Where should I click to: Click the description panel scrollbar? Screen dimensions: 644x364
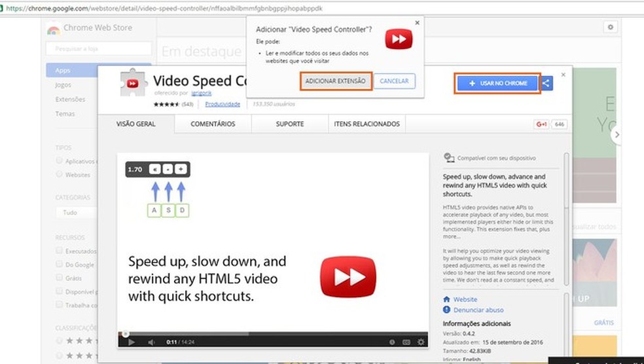[x=566, y=219]
